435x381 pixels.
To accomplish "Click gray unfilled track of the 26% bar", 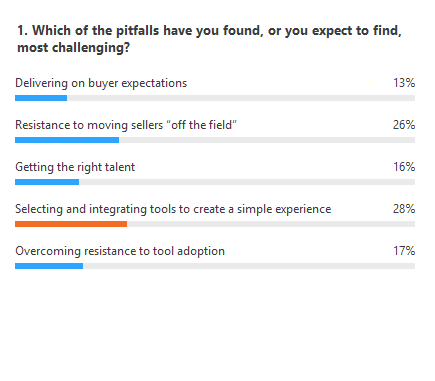I will (x=267, y=140).
